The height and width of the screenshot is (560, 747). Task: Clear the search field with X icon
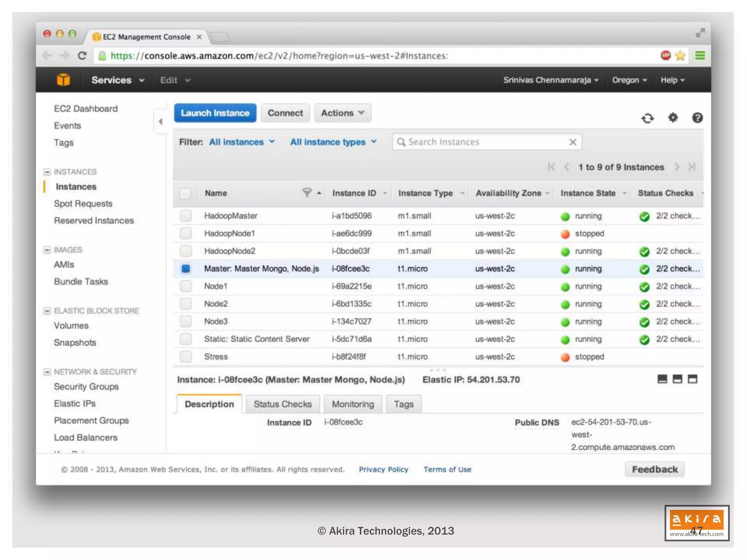[573, 142]
